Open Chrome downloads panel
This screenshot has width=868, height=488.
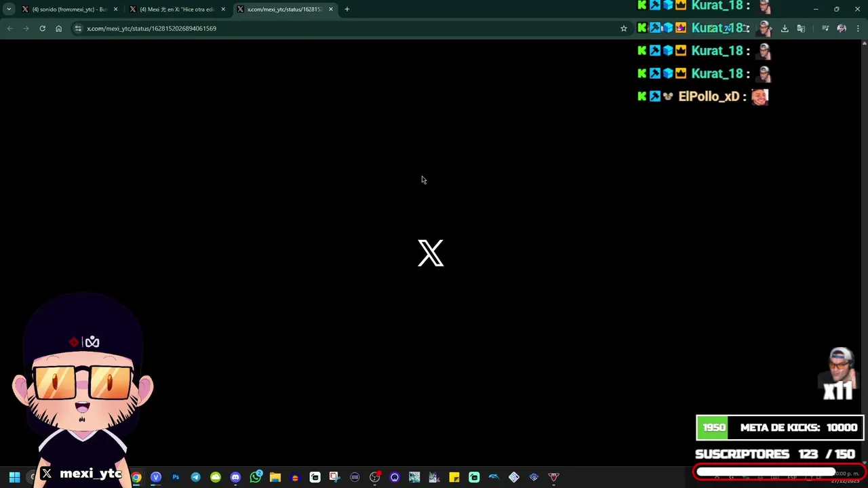(785, 28)
